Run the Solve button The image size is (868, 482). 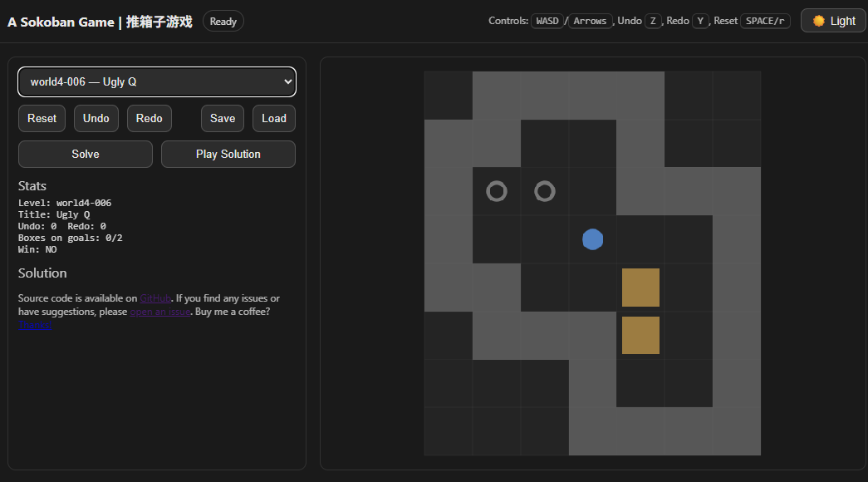pyautogui.click(x=86, y=154)
